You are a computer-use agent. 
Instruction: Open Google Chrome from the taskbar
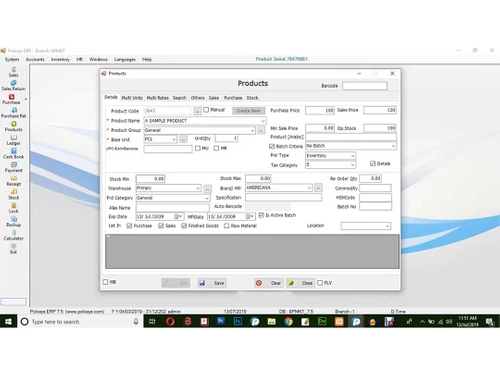point(288,322)
